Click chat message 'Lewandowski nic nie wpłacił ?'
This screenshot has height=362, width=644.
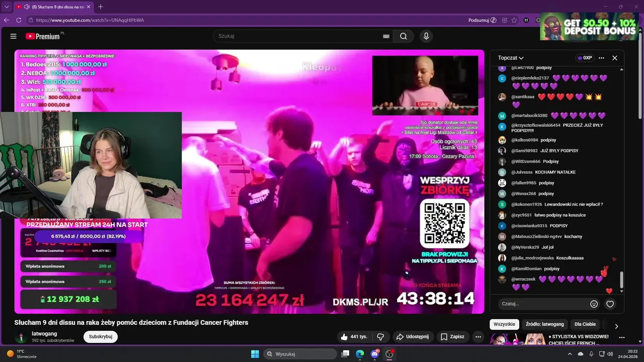574,204
